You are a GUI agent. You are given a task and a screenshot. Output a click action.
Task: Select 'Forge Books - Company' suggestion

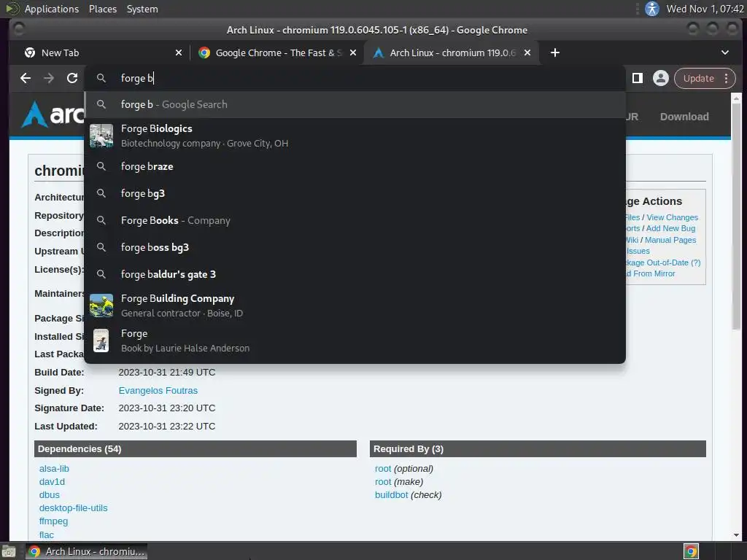pos(355,220)
